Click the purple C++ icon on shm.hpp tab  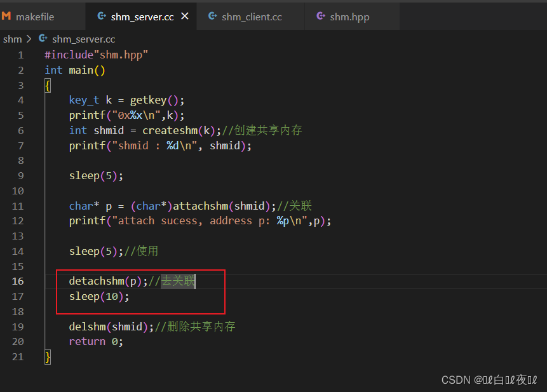321,16
